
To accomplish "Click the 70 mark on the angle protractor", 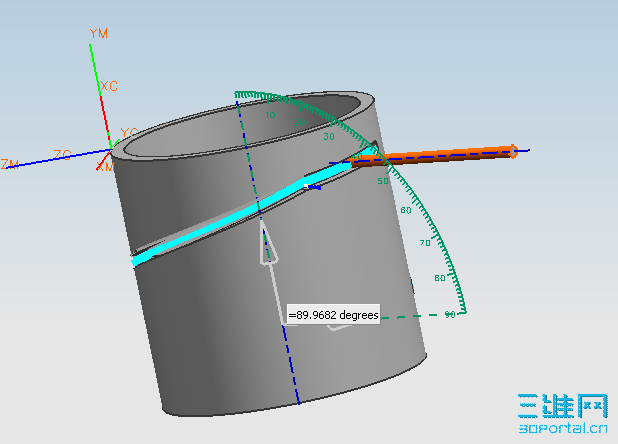I will (x=425, y=243).
